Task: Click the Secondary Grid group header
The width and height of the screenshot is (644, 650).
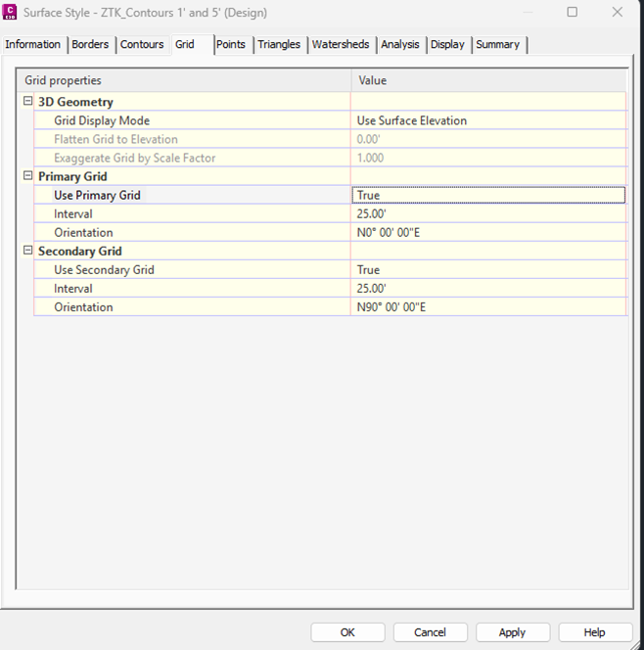Action: point(80,251)
